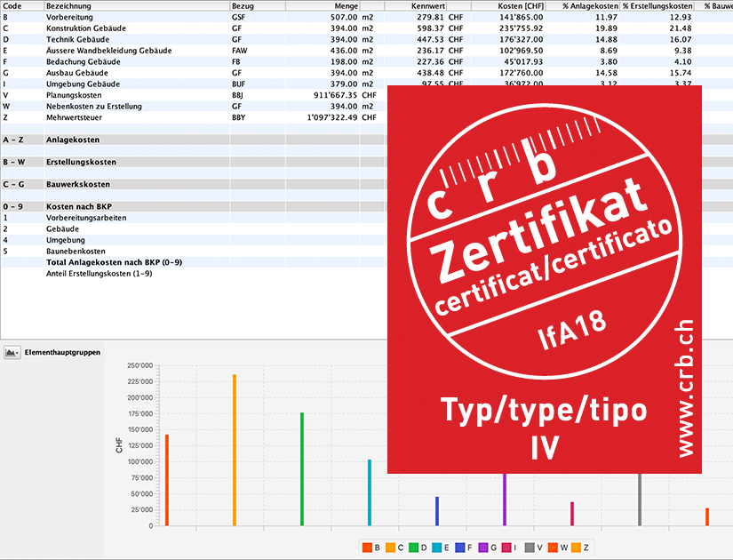733x560 pixels.
Task: Click the % Erstellungskosten column header
Action: point(657,6)
